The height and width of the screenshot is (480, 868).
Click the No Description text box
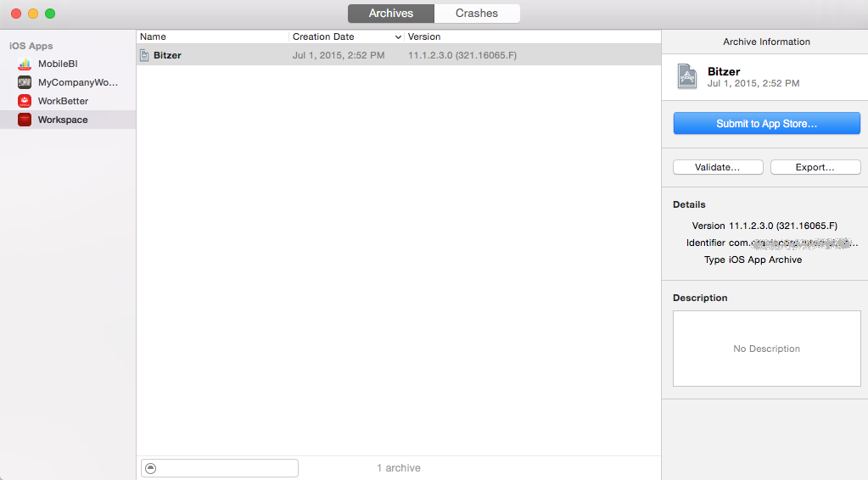pyautogui.click(x=766, y=349)
